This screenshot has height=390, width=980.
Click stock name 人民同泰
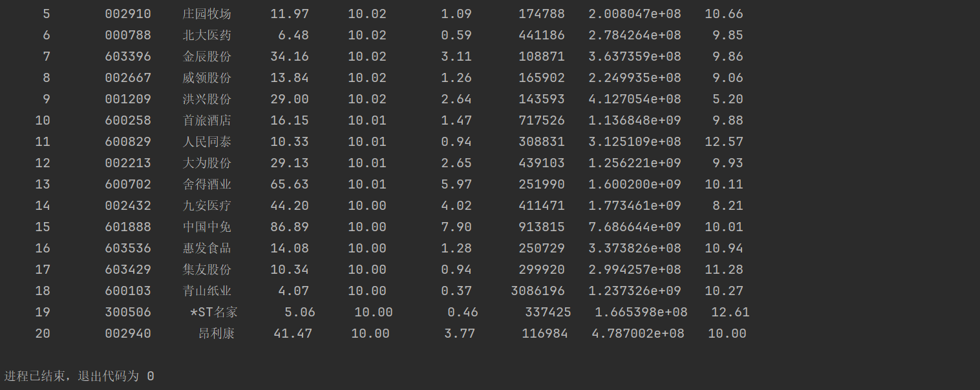[x=207, y=141]
